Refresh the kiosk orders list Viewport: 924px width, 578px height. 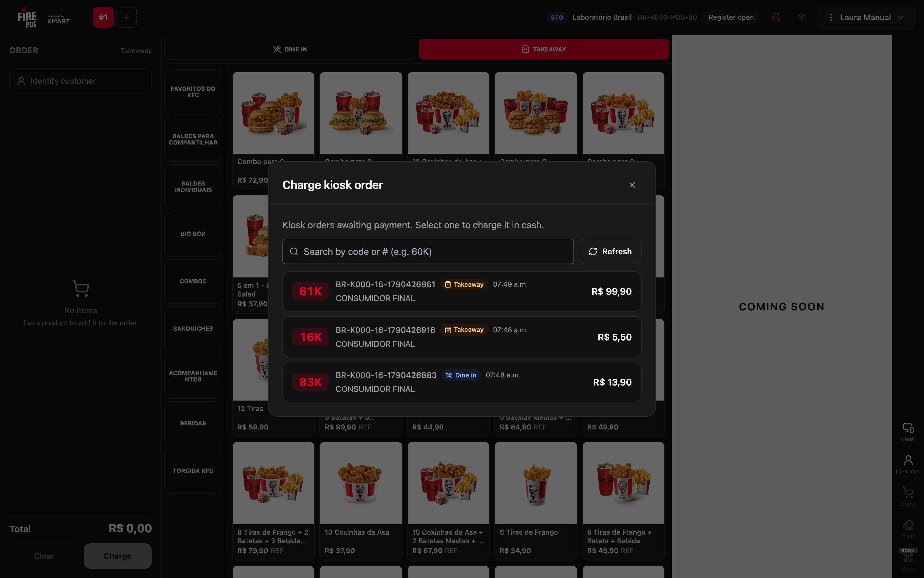click(x=610, y=251)
